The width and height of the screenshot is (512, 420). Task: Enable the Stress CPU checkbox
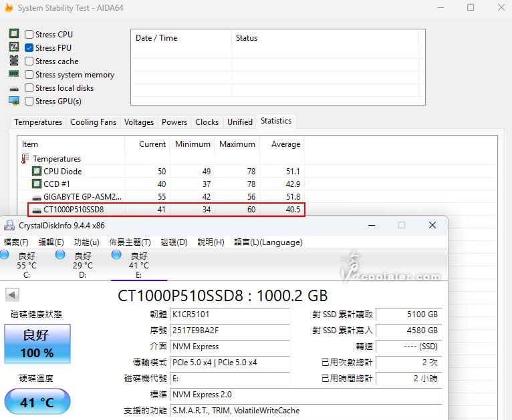(29, 34)
